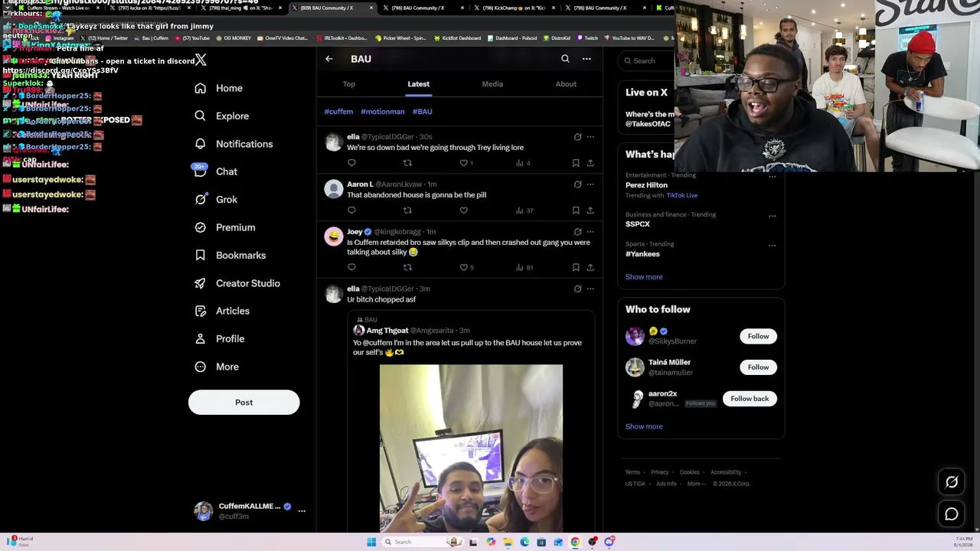Click the back arrow beside BAU
This screenshot has width=980, height=551.
coord(329,59)
